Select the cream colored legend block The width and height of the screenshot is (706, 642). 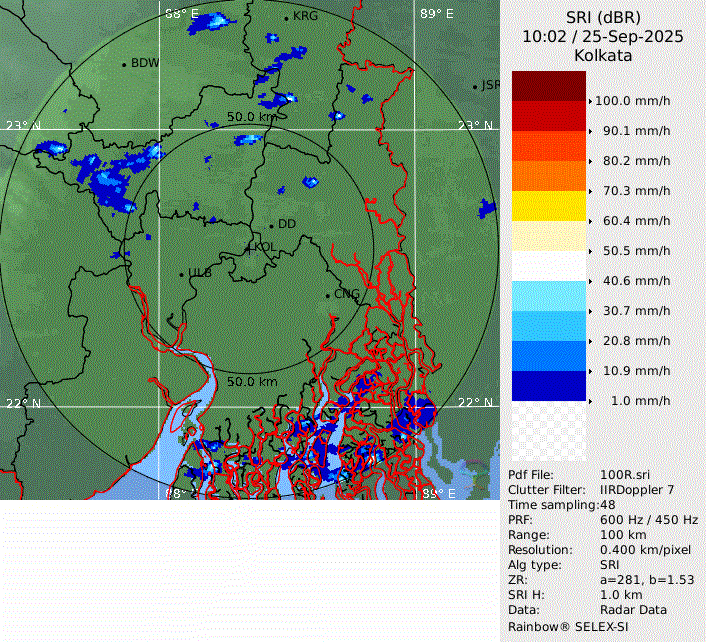coord(548,236)
